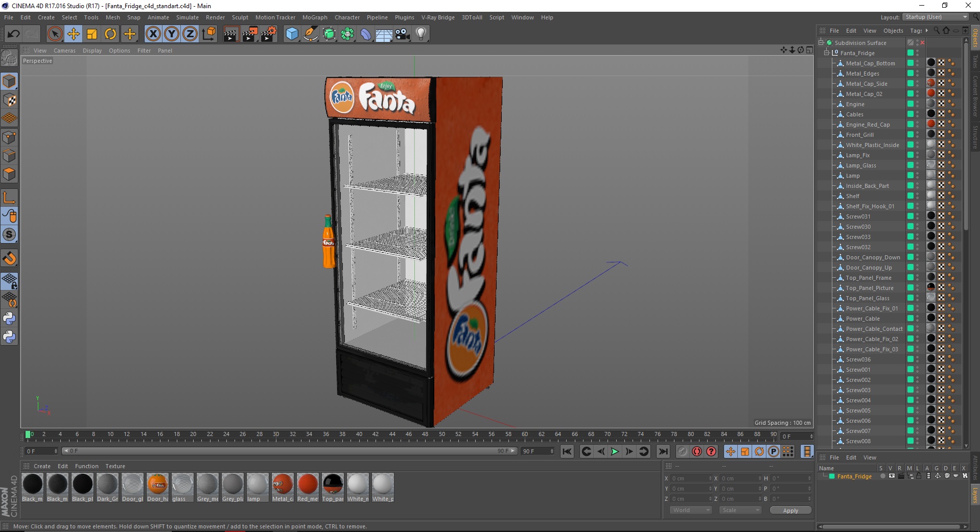The image size is (980, 532).
Task: Add a Subdivision Surface generator
Action: coord(330,34)
